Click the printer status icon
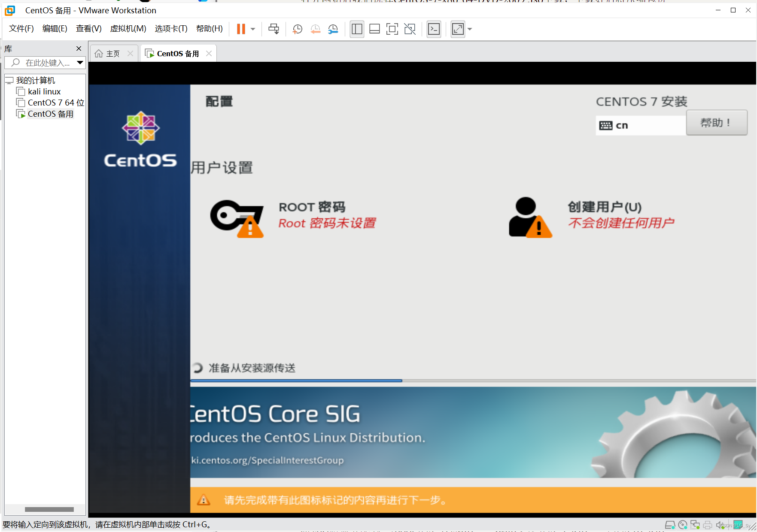The width and height of the screenshot is (757, 532). click(708, 525)
